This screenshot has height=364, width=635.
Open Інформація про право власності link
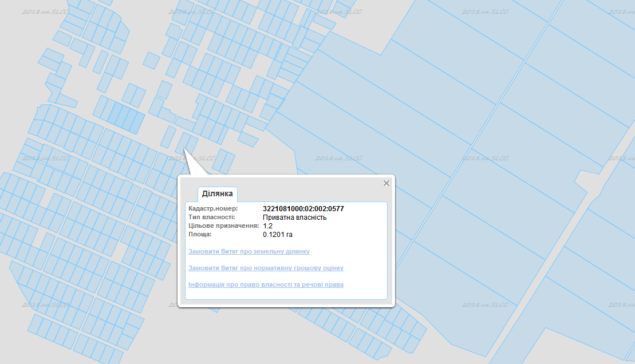(266, 284)
